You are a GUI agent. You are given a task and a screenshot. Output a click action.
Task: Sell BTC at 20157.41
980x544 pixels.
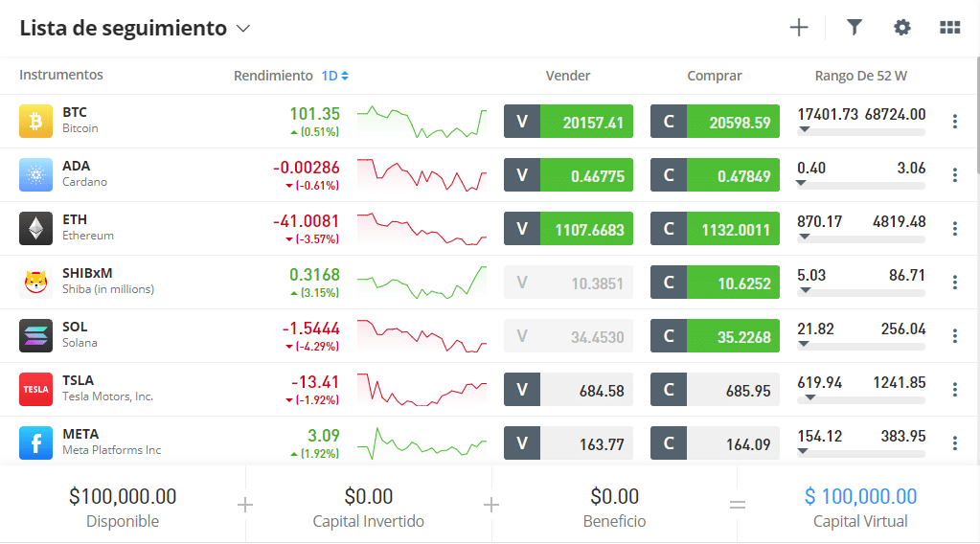[x=569, y=122]
